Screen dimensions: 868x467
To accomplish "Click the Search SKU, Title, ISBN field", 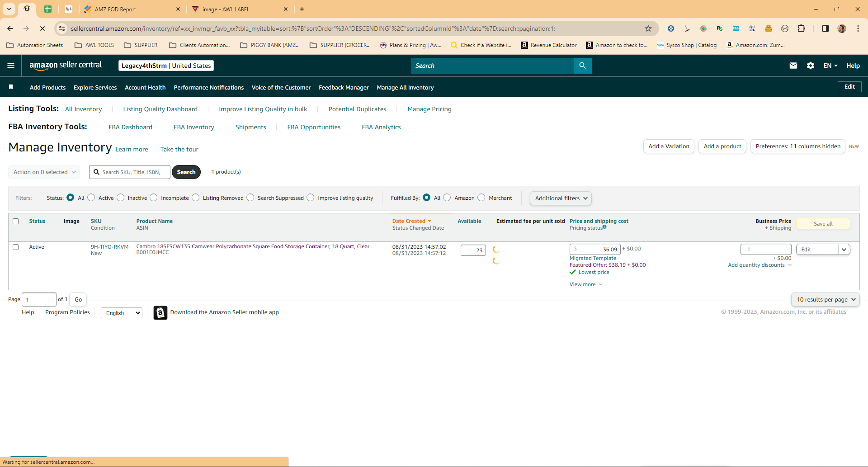I will [130, 172].
